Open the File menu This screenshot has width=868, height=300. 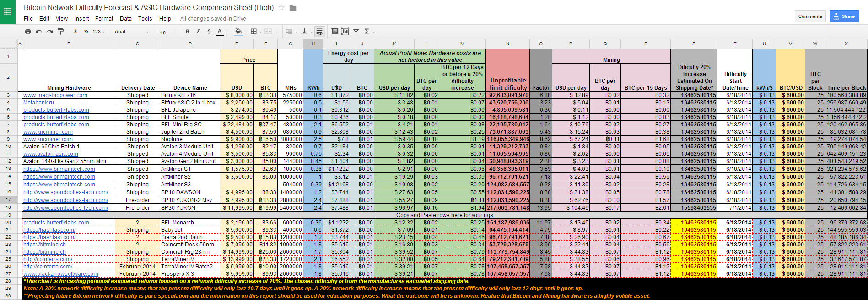click(x=28, y=19)
